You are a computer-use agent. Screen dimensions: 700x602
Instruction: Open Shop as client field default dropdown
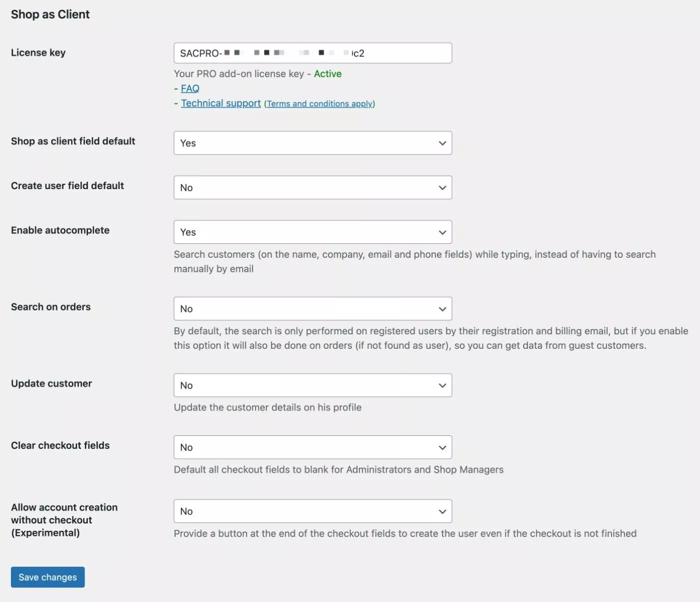(312, 143)
